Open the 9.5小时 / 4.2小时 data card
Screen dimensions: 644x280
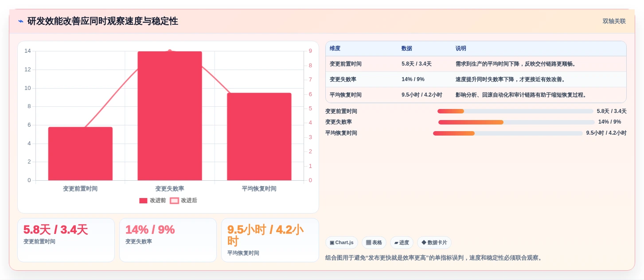point(270,240)
